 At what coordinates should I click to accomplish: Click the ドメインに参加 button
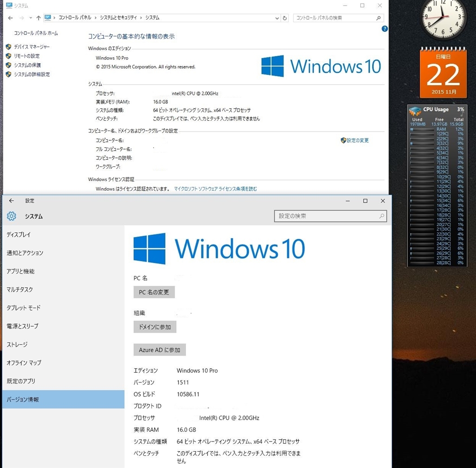tap(155, 327)
